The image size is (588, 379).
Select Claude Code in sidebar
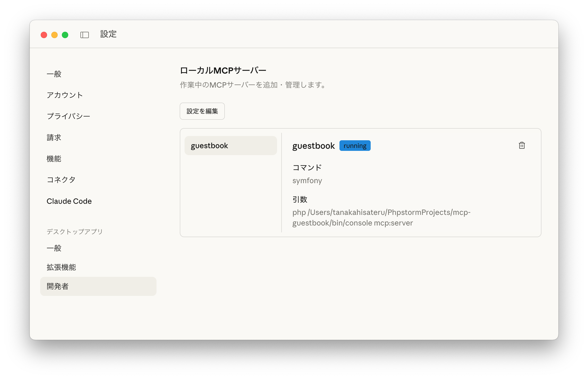coord(69,201)
